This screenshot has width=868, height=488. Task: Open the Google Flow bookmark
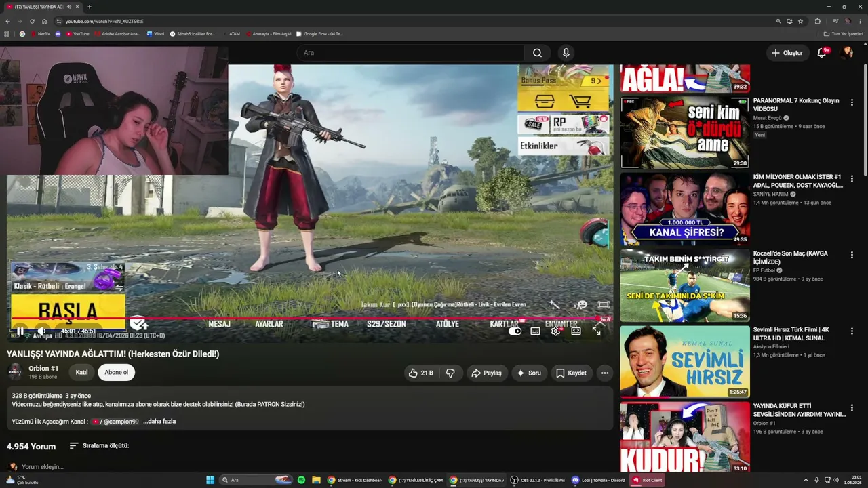(319, 33)
